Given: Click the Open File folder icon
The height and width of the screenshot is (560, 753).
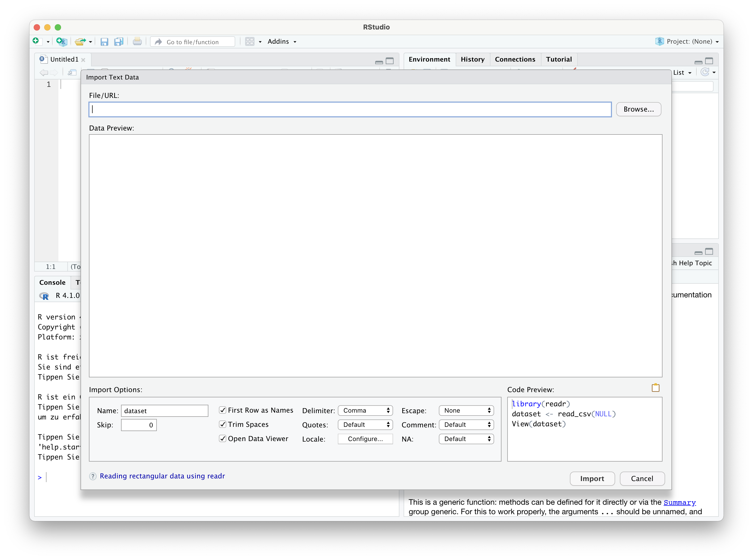Looking at the screenshot, I should click(80, 42).
